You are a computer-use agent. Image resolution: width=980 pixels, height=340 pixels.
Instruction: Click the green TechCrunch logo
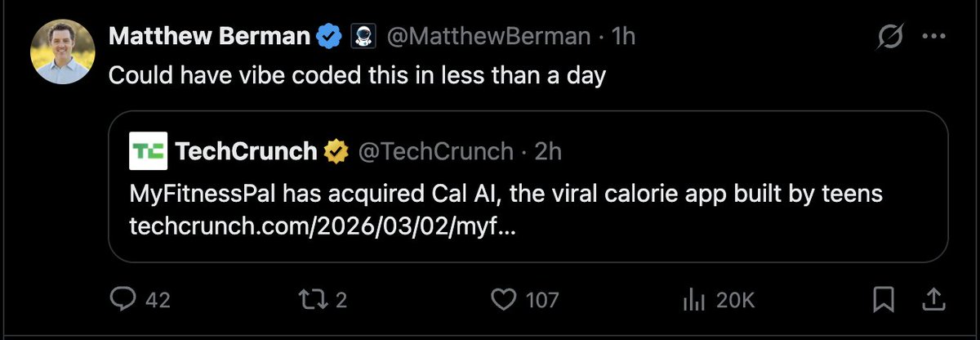(149, 151)
